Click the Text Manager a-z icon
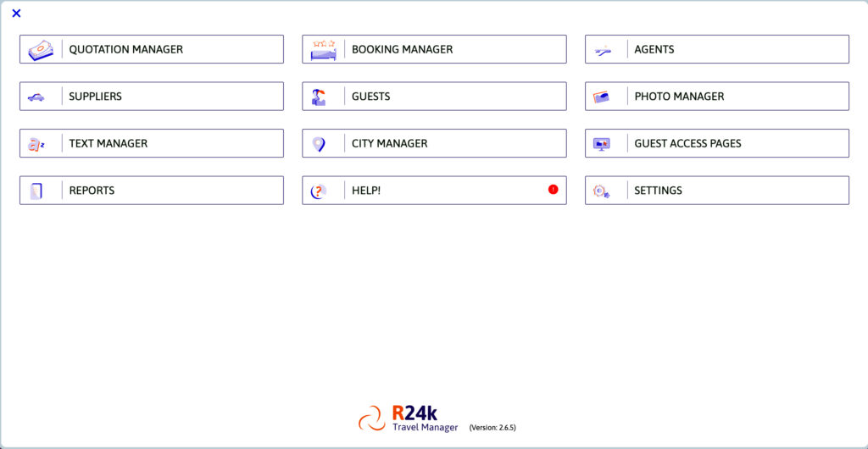Viewport: 868px width, 449px height. (x=36, y=144)
